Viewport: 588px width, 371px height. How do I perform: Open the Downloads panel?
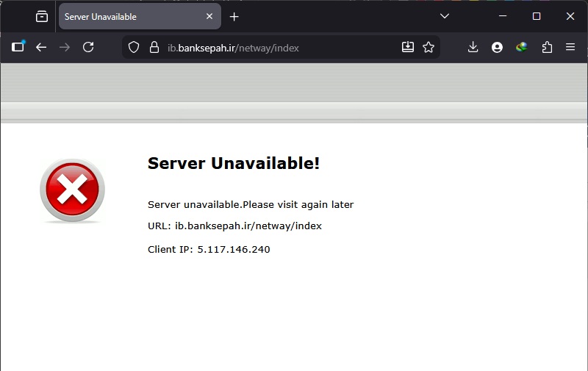473,47
